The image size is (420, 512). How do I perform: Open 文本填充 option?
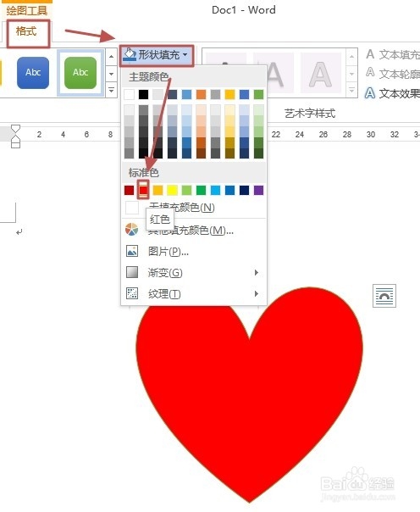pos(393,54)
